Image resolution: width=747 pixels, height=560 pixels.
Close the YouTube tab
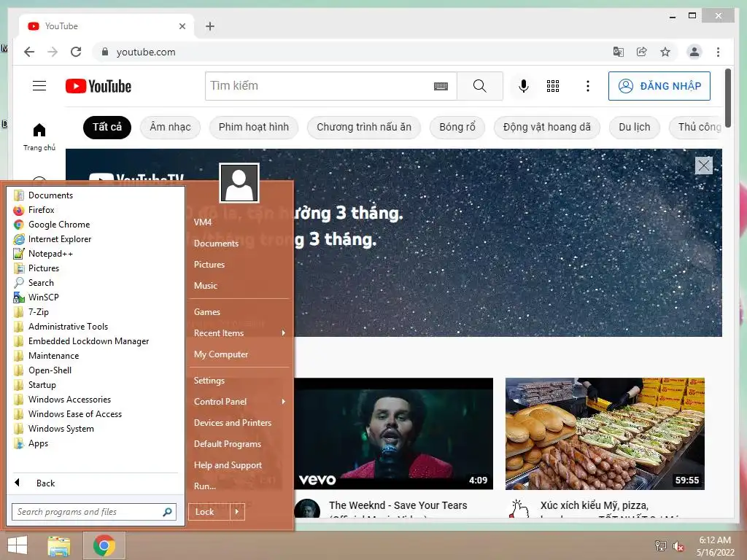pos(182,26)
